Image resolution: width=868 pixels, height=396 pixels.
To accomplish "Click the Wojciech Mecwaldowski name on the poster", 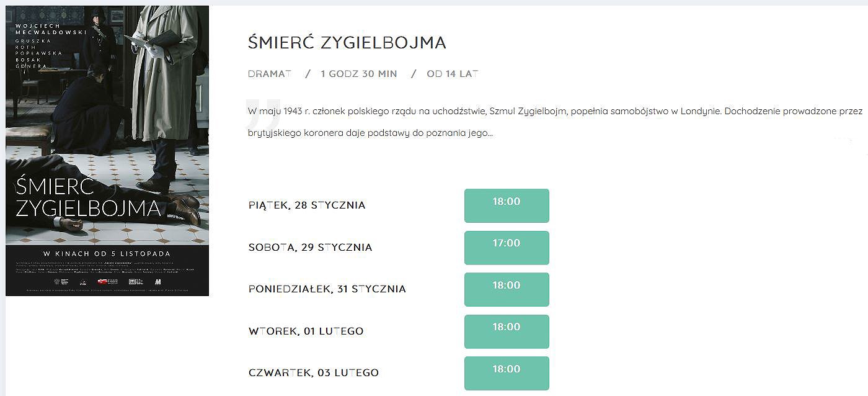I will point(52,28).
